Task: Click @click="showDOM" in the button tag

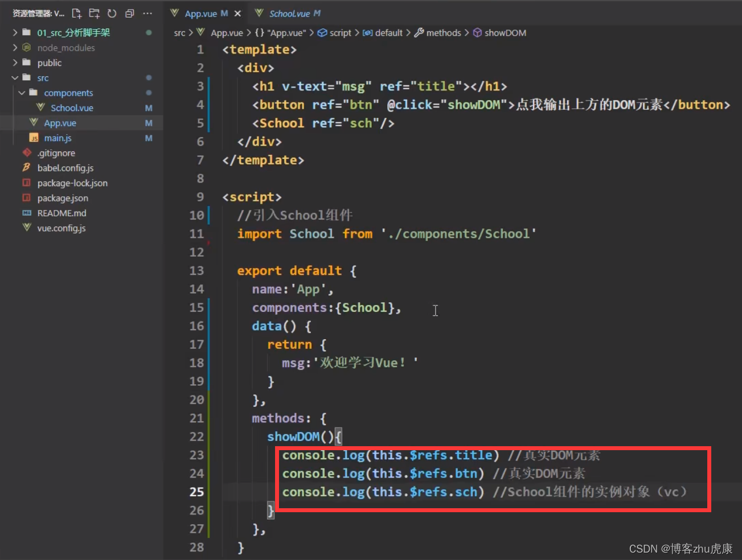Action: (448, 105)
